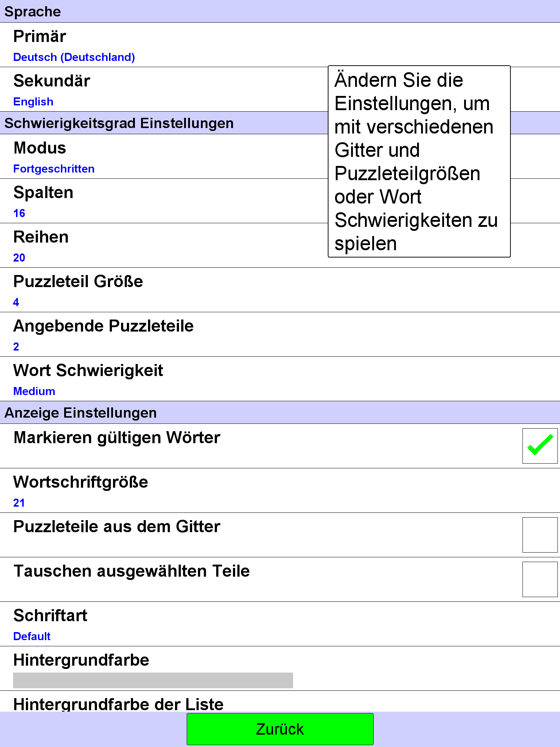Change Wort Schwierigkeit from Medium
The height and width of the screenshot is (747, 560).
click(280, 379)
